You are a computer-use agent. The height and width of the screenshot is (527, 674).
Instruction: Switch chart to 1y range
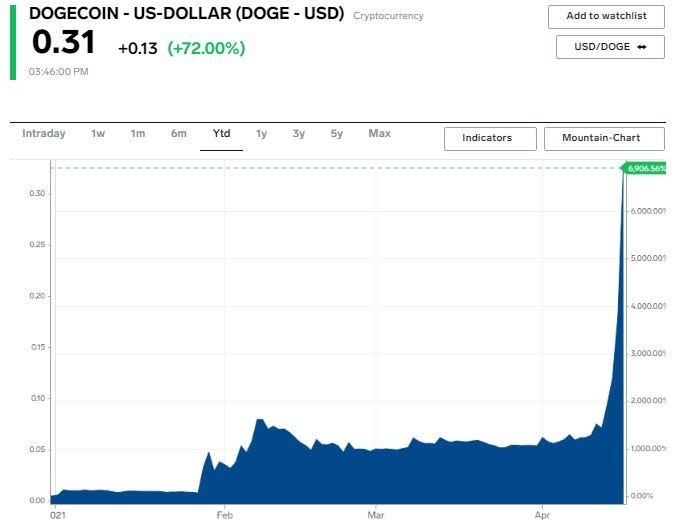coord(261,134)
